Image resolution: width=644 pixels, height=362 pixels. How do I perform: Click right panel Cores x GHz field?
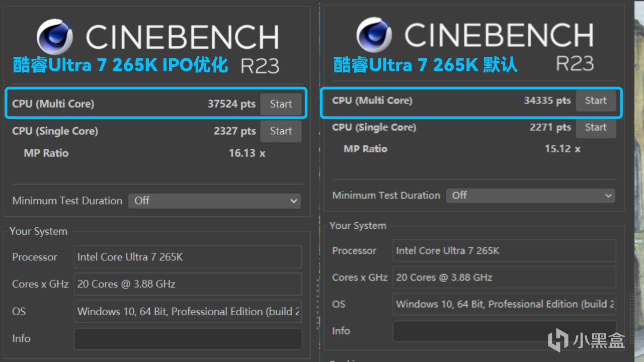(504, 278)
